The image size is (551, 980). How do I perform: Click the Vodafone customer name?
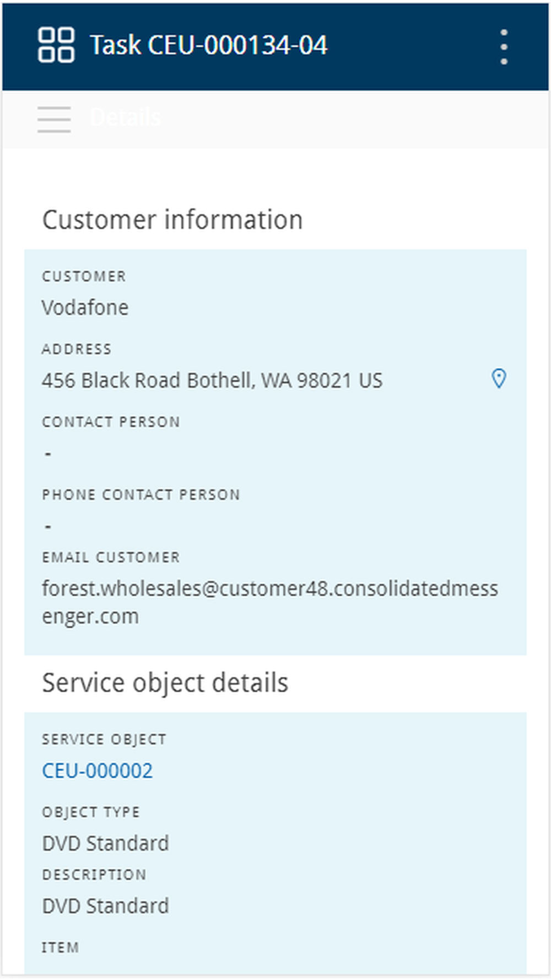tap(85, 308)
